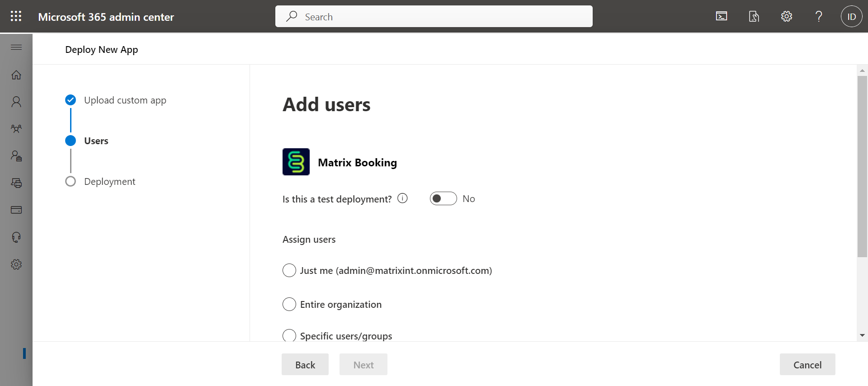The height and width of the screenshot is (386, 868).
Task: Open Cloud Shell icon in header
Action: coord(722,17)
